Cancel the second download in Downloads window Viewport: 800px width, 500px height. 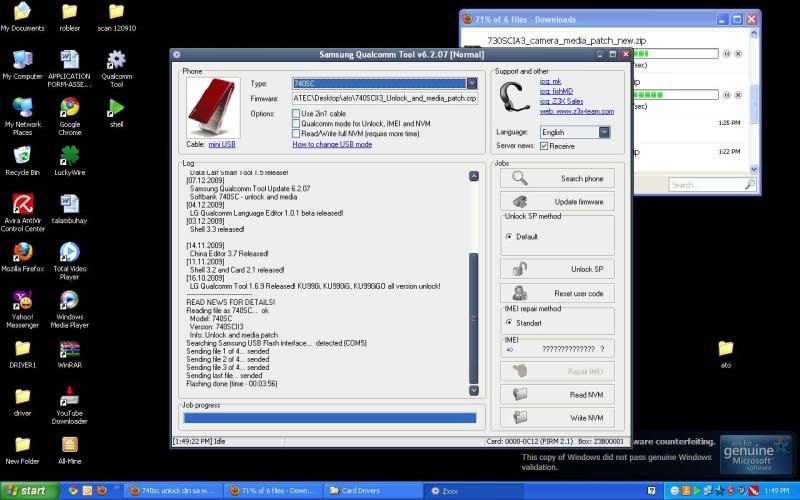(x=738, y=95)
